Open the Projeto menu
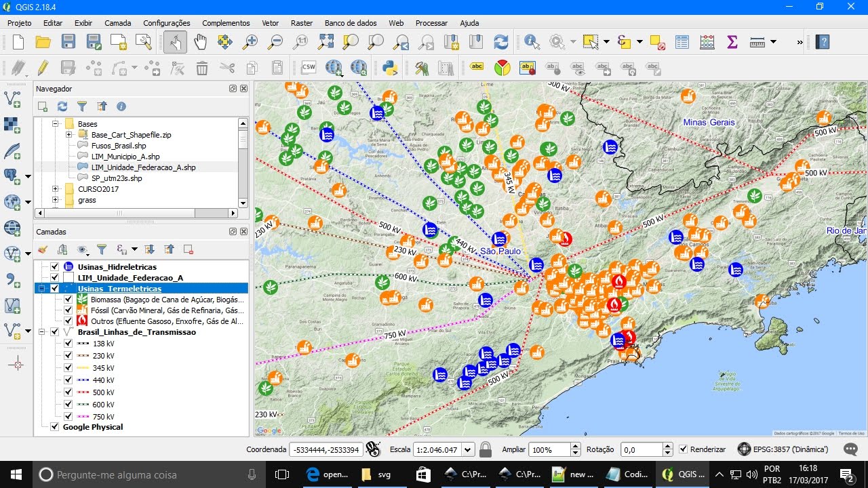868x488 pixels. click(20, 23)
